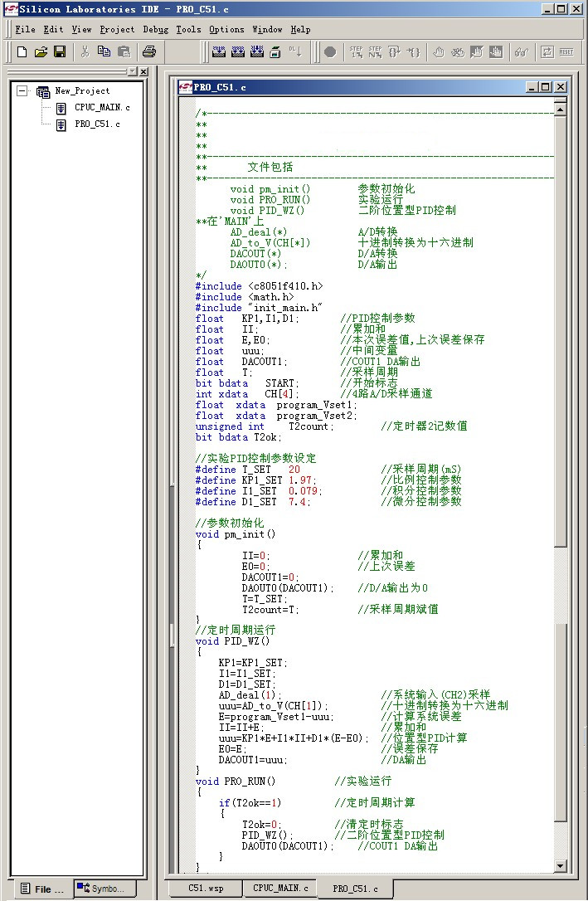This screenshot has height=901, width=588.
Task: Open the Project menu
Action: 117,29
